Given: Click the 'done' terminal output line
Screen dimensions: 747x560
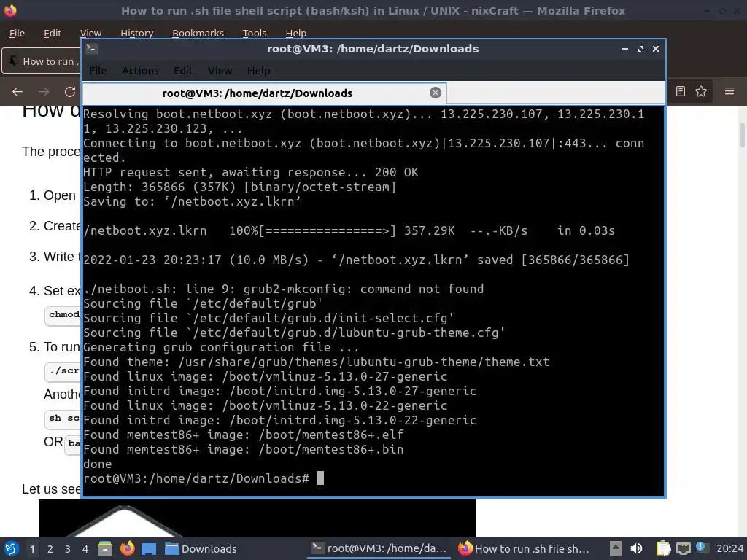Looking at the screenshot, I should pos(98,464).
